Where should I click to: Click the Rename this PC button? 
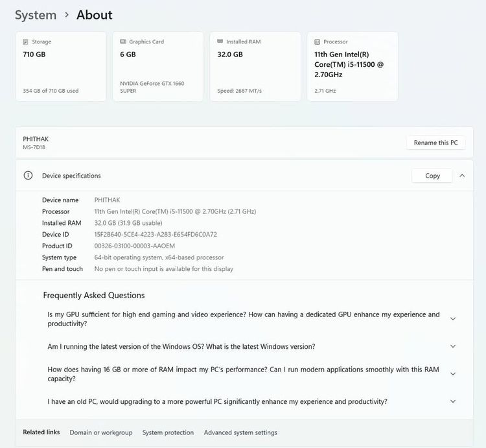(x=435, y=143)
